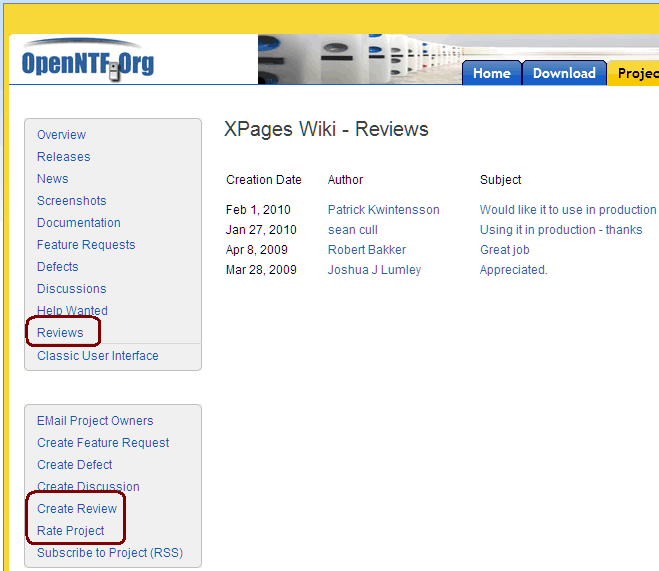Select the date Mar 28, 2009
The height and width of the screenshot is (571, 659).
[x=261, y=270]
